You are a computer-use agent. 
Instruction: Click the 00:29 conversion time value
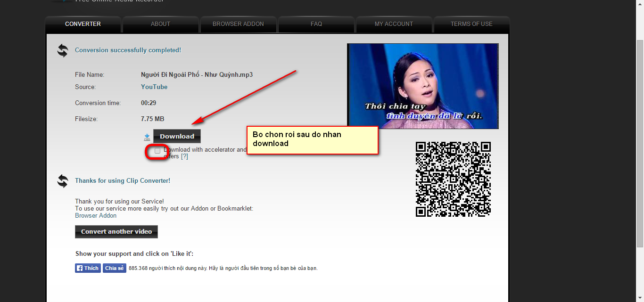[149, 103]
